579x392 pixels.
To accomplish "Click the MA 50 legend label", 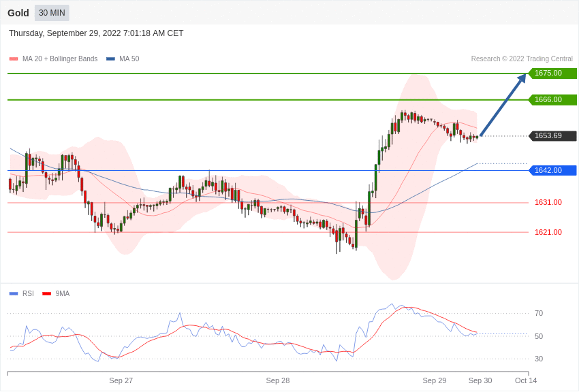I will (129, 59).
